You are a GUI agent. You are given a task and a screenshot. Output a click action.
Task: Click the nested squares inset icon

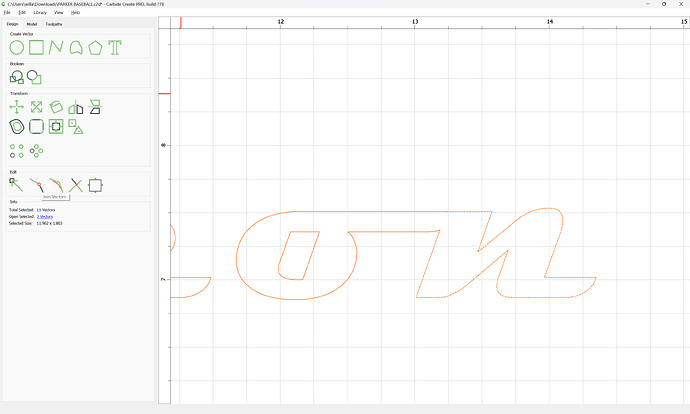(56, 127)
